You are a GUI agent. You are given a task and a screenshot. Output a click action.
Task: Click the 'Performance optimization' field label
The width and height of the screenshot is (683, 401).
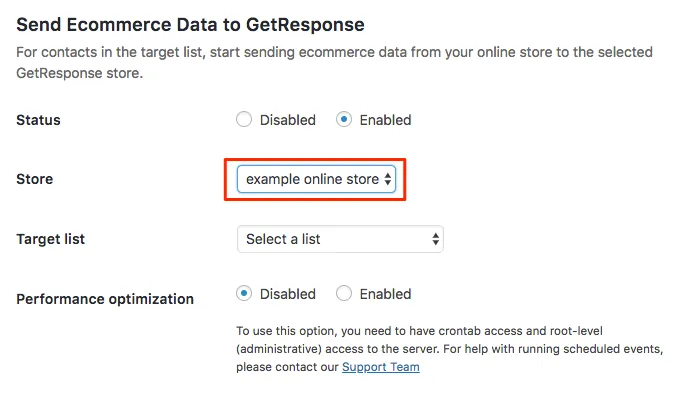pos(105,299)
